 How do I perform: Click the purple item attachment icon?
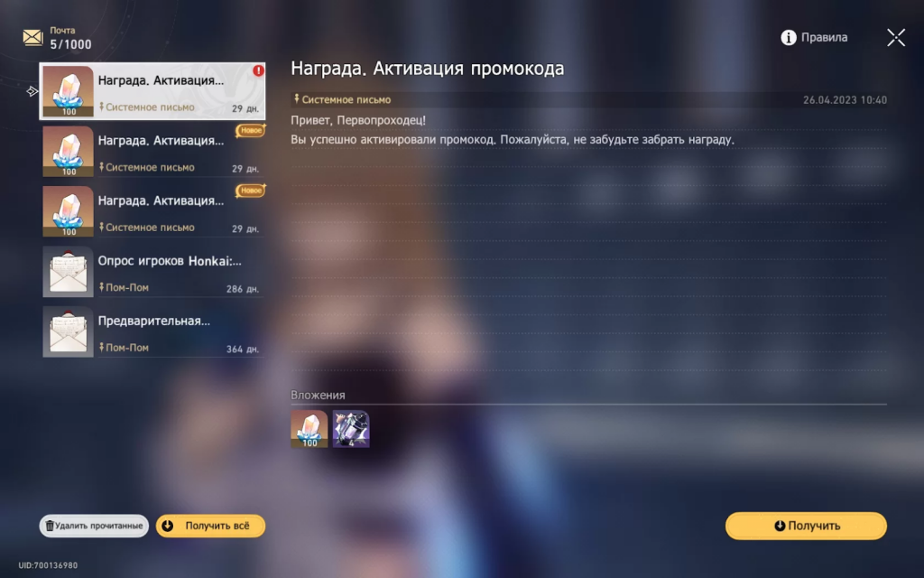point(351,429)
